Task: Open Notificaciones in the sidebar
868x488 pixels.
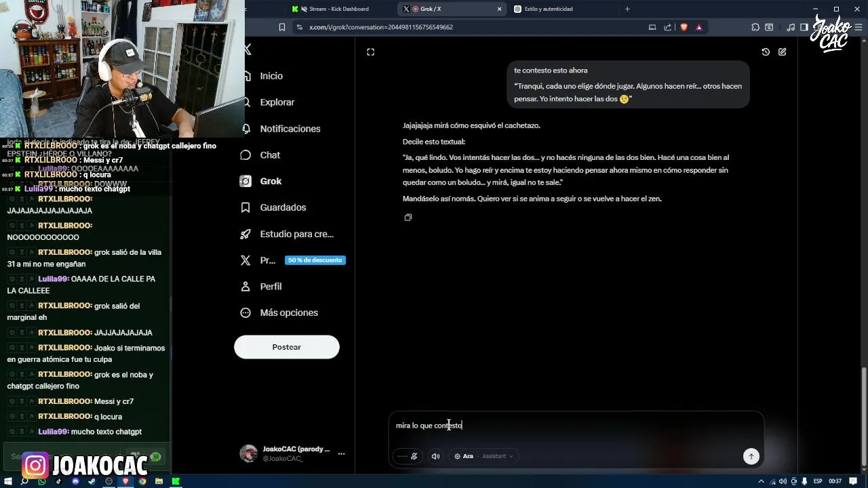Action: point(290,129)
